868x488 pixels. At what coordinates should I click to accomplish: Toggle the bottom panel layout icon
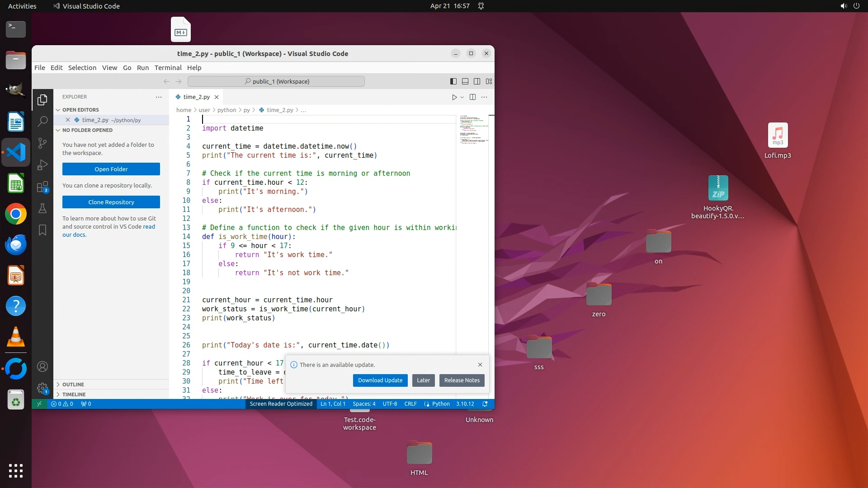coord(465,81)
